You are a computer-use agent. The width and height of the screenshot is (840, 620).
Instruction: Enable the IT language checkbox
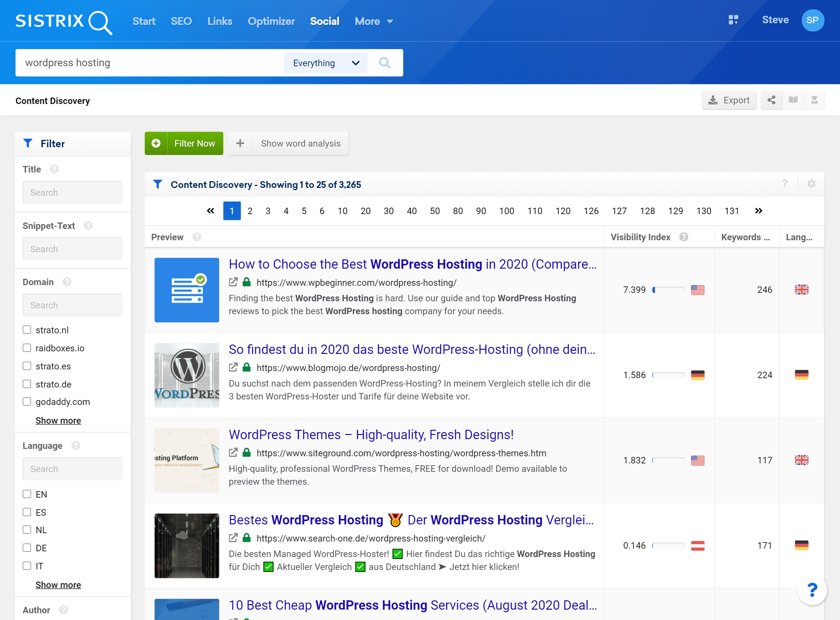point(27,565)
